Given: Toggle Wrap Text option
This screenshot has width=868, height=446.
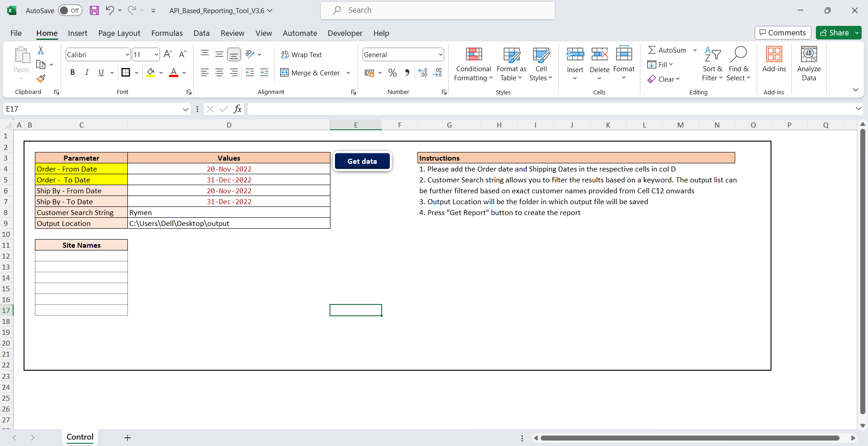Looking at the screenshot, I should (x=301, y=54).
